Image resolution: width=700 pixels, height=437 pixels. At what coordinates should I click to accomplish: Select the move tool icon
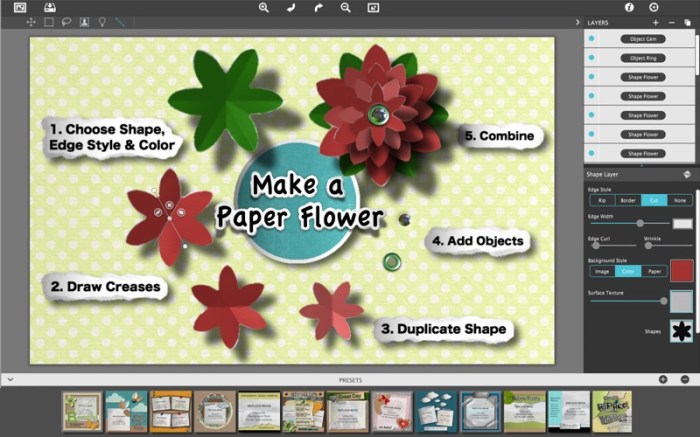[31, 21]
